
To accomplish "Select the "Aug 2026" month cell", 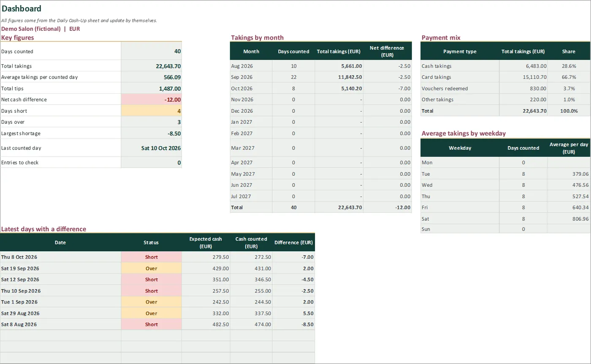I will [251, 66].
